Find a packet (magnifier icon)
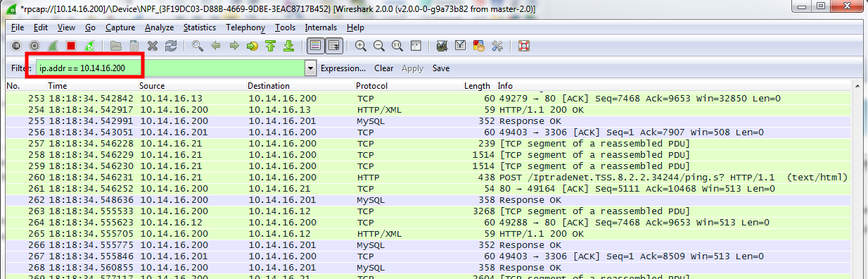The width and height of the screenshot is (868, 279). tap(198, 46)
